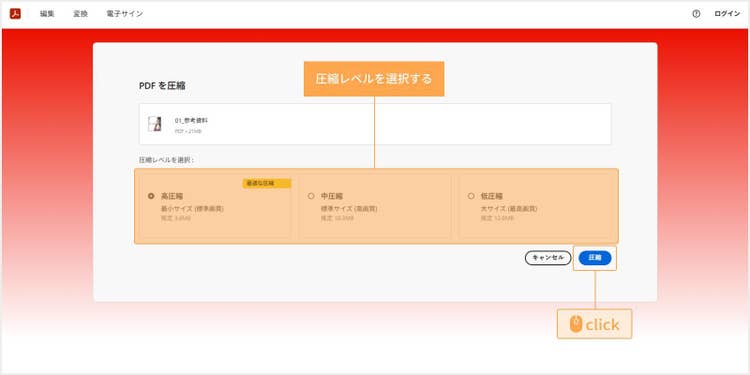
Task: Select the 高圧縮 radio button
Action: point(151,196)
